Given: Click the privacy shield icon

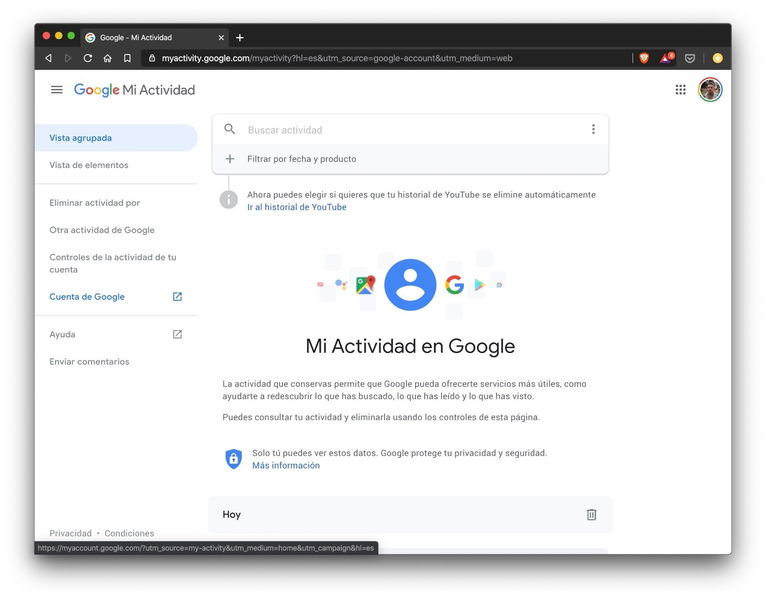Looking at the screenshot, I should coord(234,459).
